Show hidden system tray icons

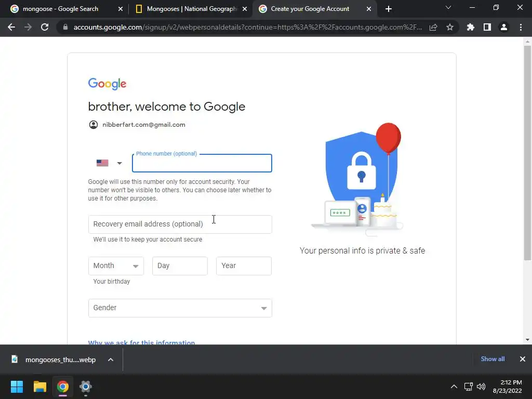(454, 387)
